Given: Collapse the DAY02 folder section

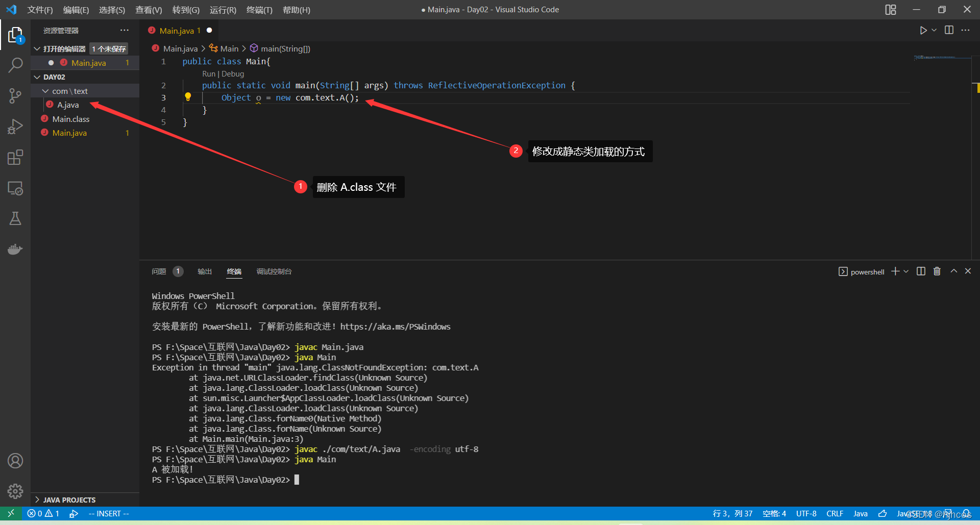Looking at the screenshot, I should click(37, 77).
